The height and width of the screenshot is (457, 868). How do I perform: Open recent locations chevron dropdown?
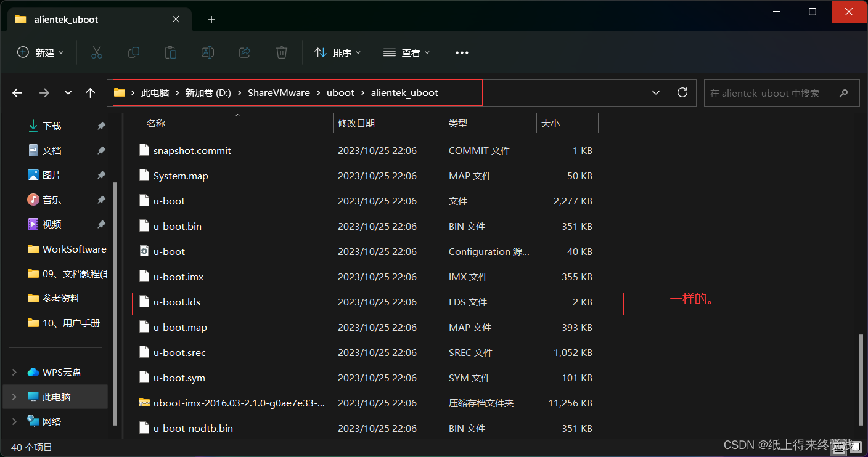pyautogui.click(x=68, y=93)
